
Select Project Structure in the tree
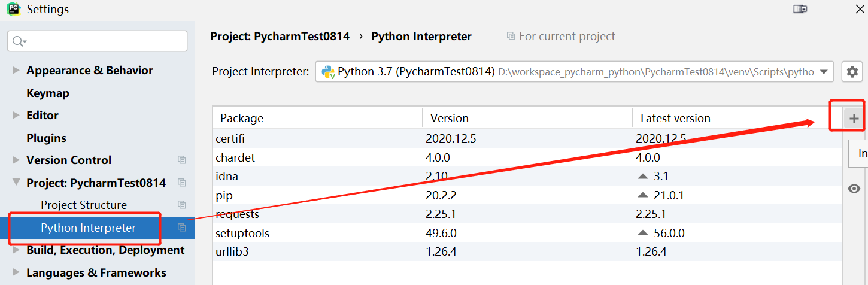tap(84, 205)
